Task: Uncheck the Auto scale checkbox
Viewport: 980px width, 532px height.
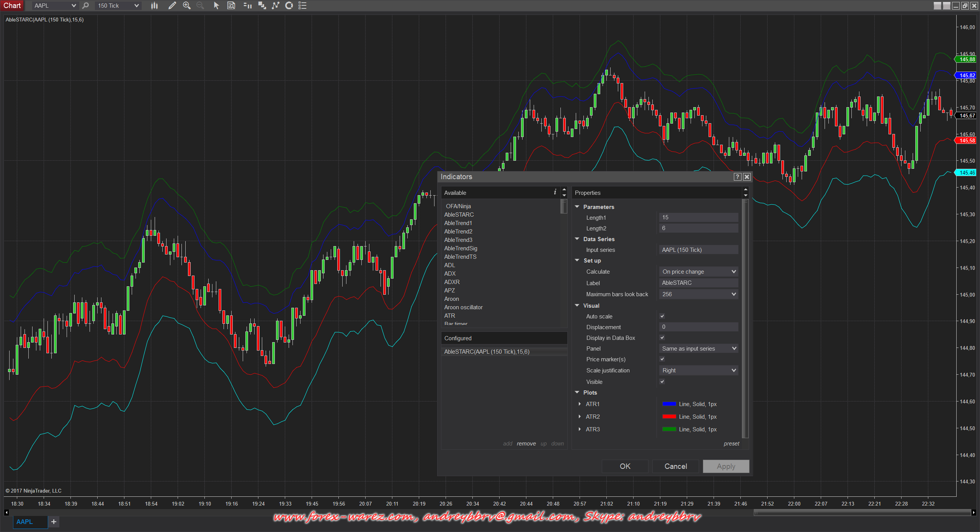Action: coord(662,316)
